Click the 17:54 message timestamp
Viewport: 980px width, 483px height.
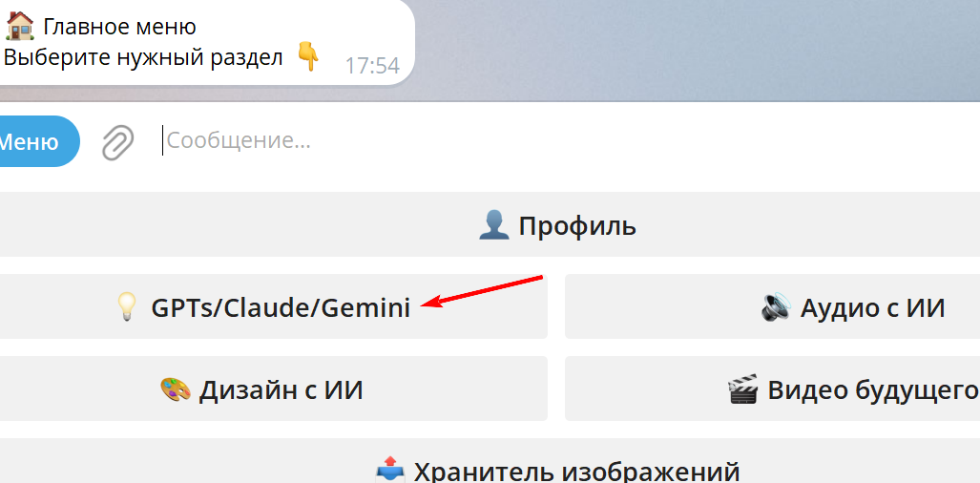tap(372, 65)
